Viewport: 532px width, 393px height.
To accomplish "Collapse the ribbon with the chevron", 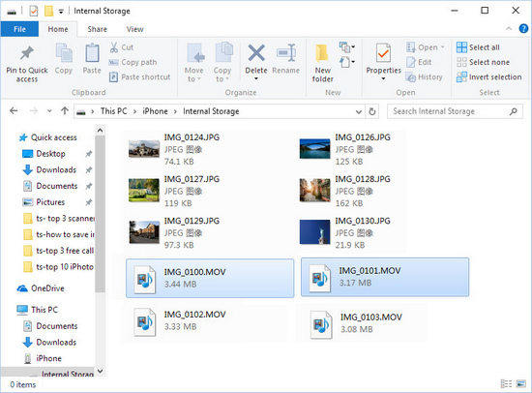I will point(509,29).
